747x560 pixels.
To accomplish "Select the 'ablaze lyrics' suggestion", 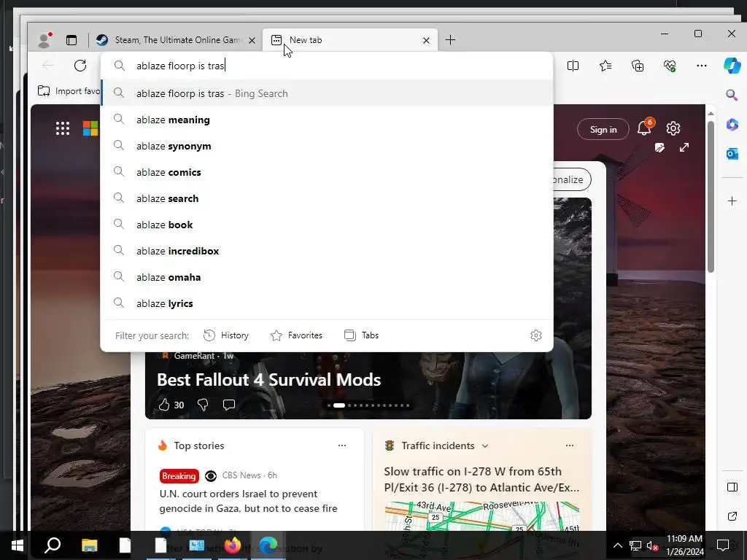I will (327, 303).
